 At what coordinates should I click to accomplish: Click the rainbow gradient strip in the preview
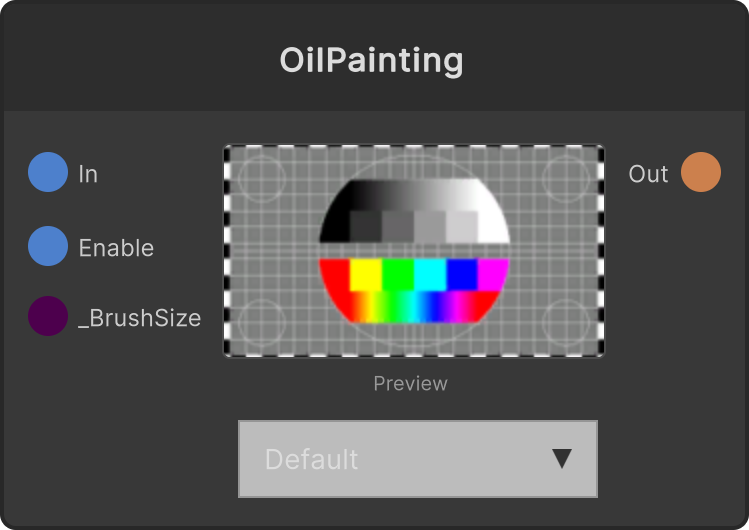(x=415, y=307)
